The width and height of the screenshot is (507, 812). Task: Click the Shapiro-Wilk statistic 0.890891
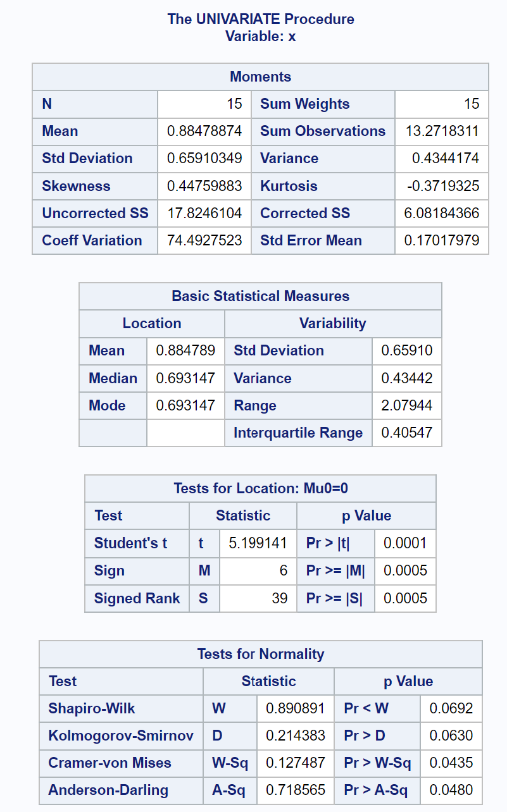[x=296, y=709]
